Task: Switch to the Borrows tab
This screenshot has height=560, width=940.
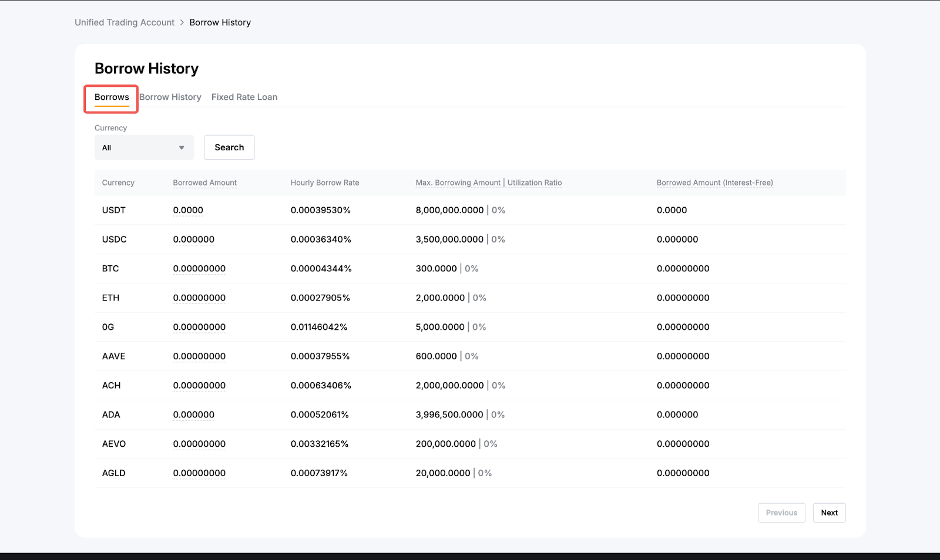Action: point(112,97)
